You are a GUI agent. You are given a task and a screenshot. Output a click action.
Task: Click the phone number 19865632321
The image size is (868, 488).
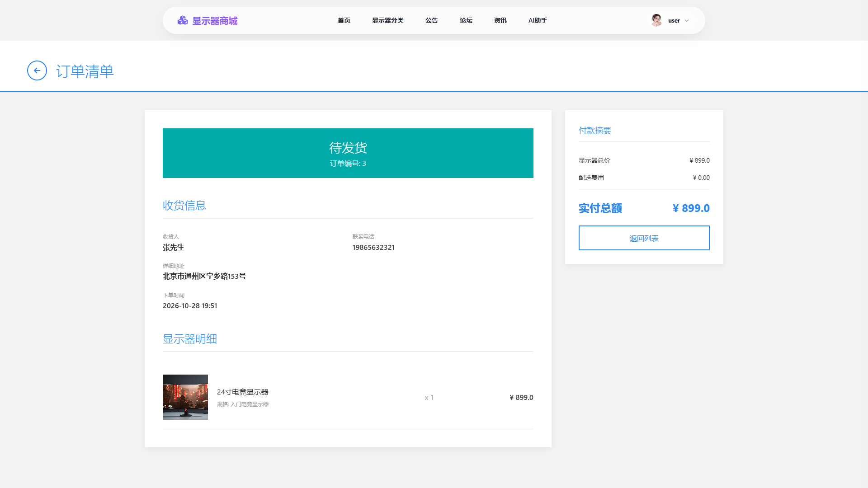tap(373, 248)
